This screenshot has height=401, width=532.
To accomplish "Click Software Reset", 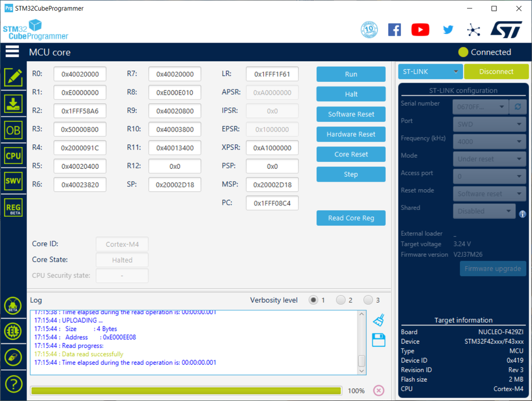I will pos(351,114).
